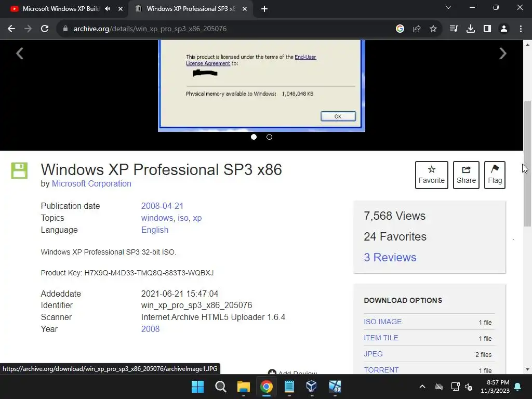Open publication date 2008-04-21 link

(162, 206)
